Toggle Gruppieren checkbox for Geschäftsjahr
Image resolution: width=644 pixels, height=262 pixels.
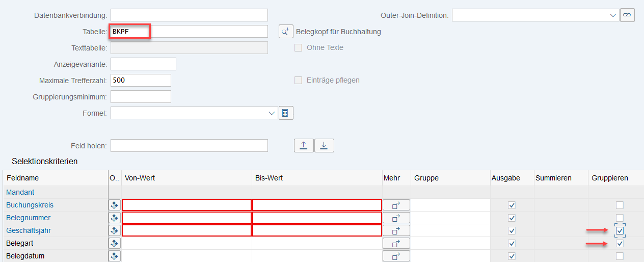620,231
